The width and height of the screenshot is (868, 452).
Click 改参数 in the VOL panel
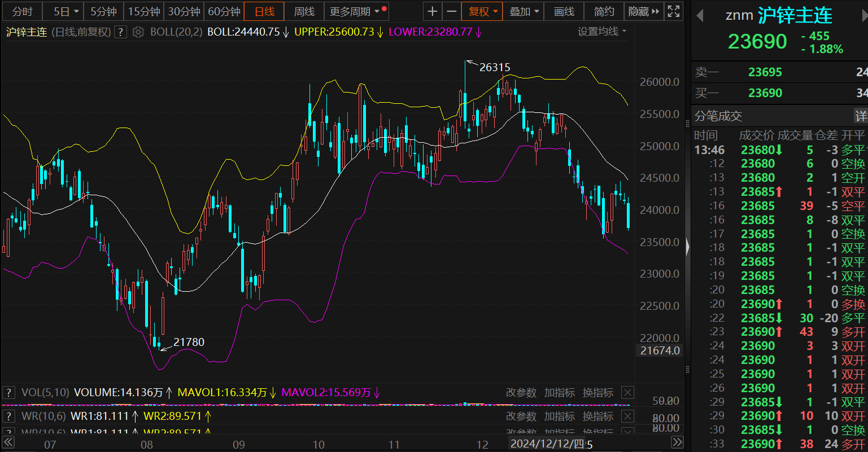[521, 393]
